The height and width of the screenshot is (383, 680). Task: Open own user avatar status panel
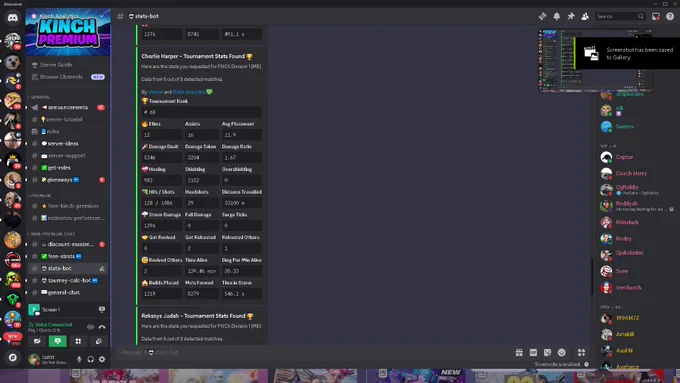coord(34,359)
